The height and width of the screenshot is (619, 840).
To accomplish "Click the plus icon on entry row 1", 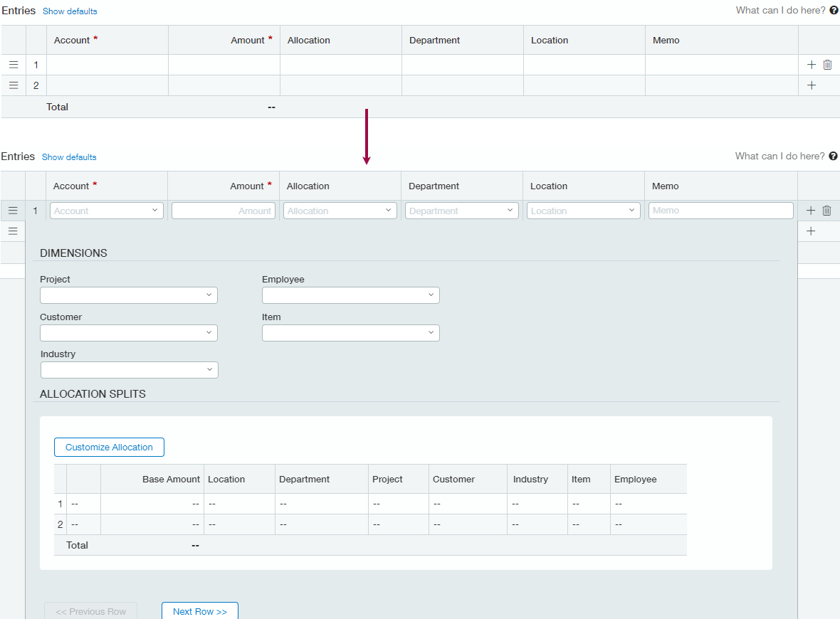I will point(811,64).
